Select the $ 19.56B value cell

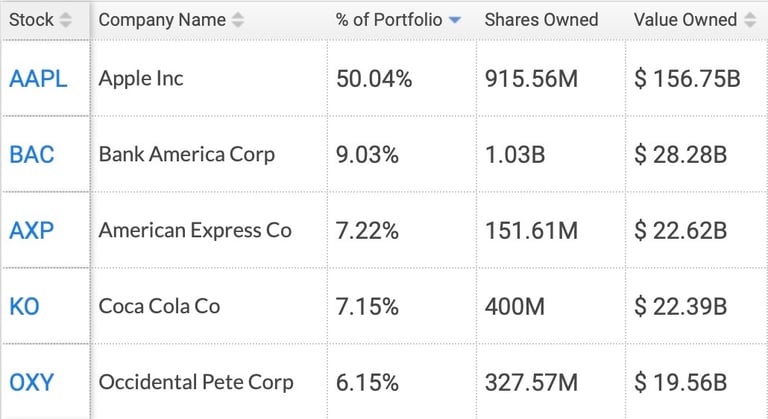(x=680, y=382)
